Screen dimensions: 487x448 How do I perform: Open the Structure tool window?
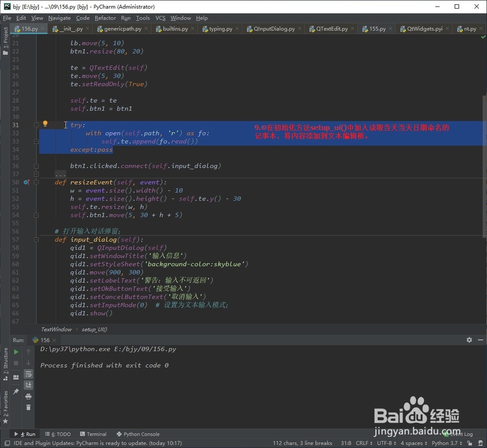[5, 364]
